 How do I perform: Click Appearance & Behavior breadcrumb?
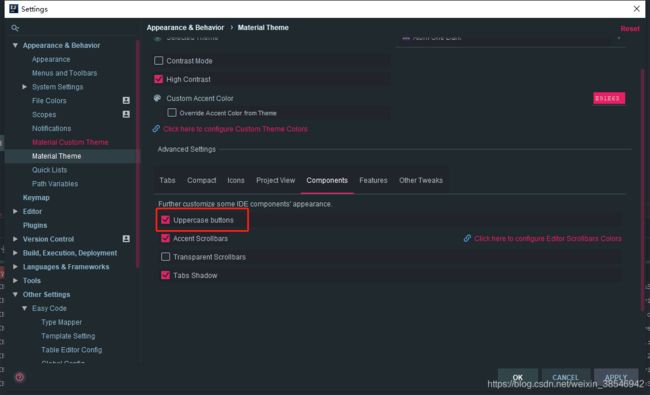pos(185,27)
